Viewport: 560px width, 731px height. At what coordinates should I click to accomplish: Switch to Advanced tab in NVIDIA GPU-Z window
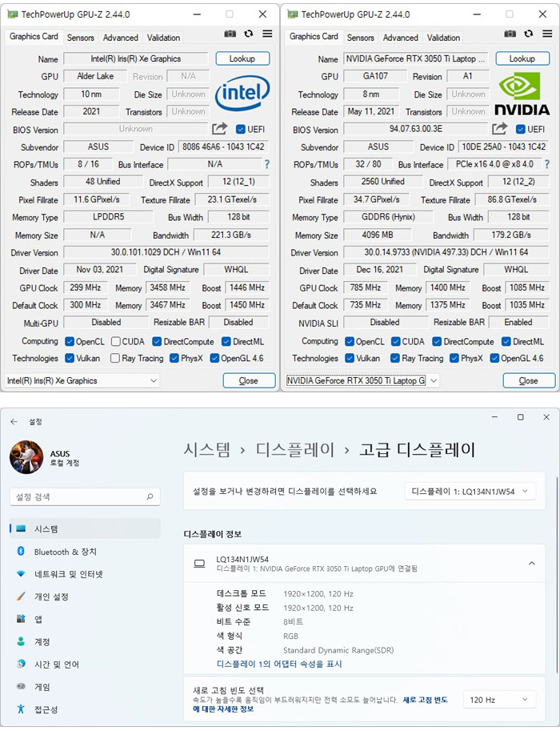(x=400, y=38)
